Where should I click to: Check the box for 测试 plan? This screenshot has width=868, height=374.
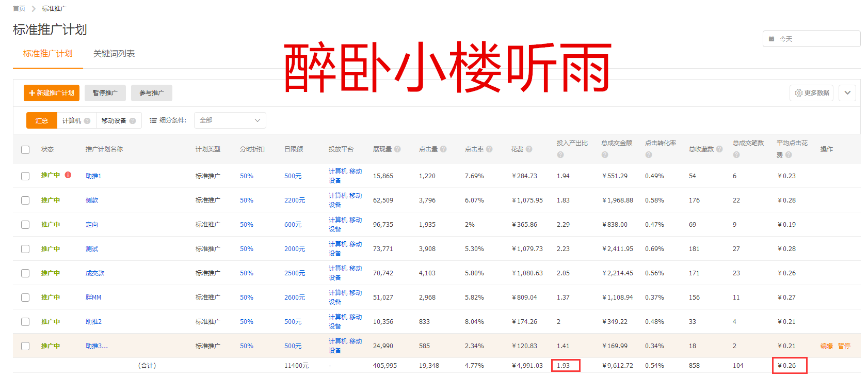pyautogui.click(x=25, y=248)
